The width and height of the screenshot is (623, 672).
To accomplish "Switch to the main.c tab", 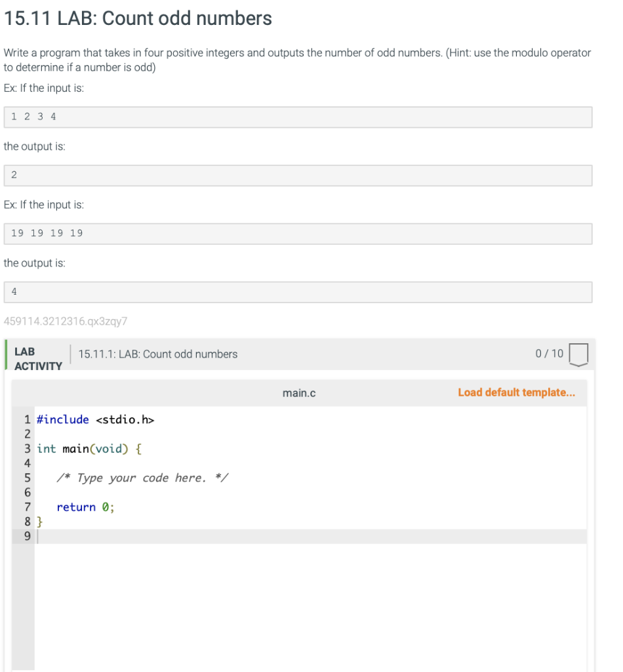I will tap(299, 392).
